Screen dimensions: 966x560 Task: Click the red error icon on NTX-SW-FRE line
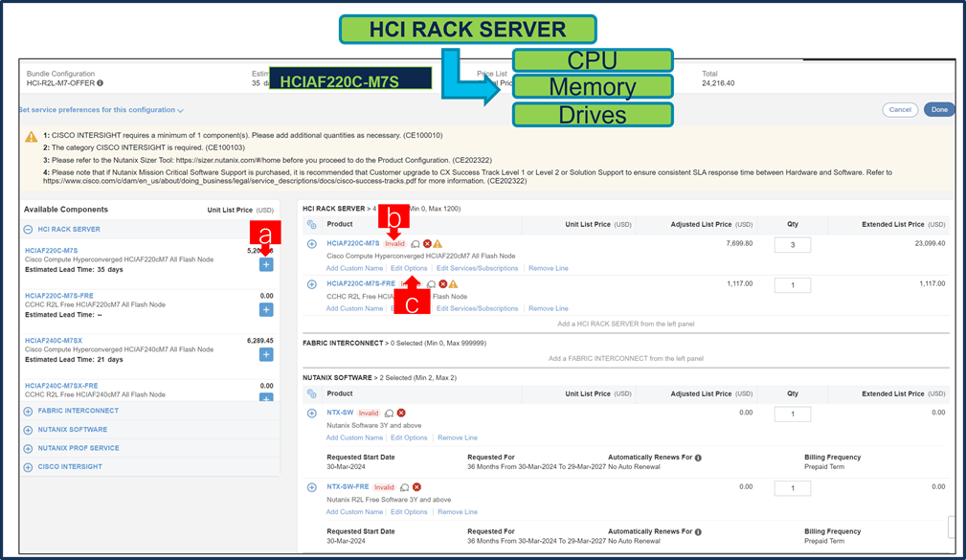click(417, 487)
